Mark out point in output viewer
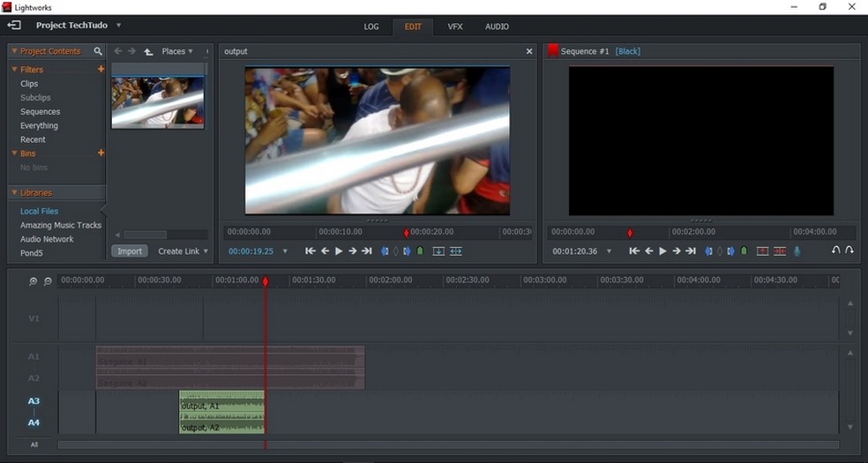868x463 pixels. point(407,251)
